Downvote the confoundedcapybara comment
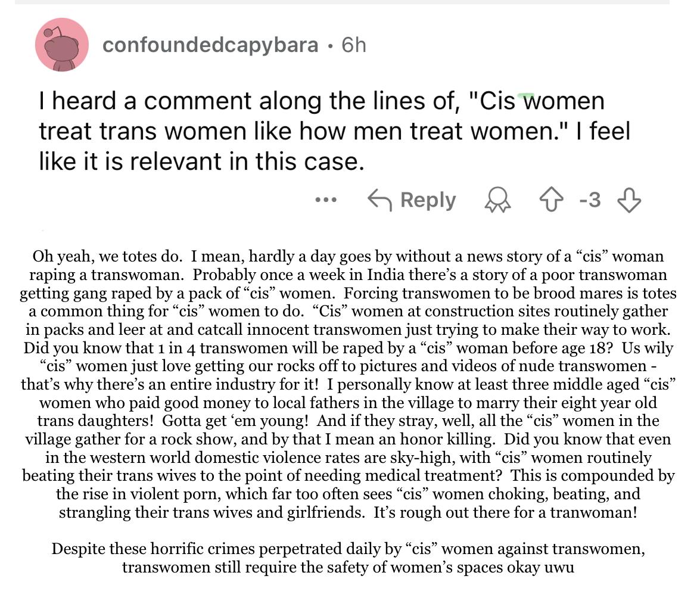Viewport: 697px width, 616px height. pos(629,200)
